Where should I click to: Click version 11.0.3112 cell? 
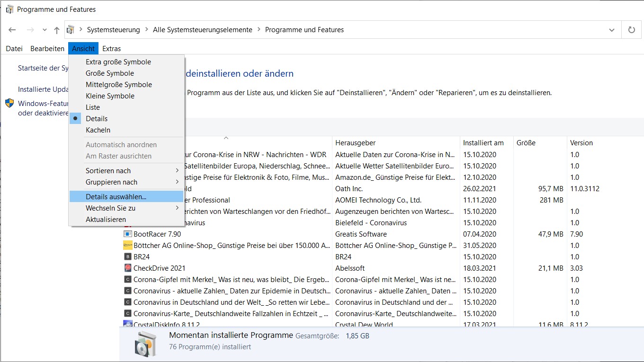pos(585,189)
